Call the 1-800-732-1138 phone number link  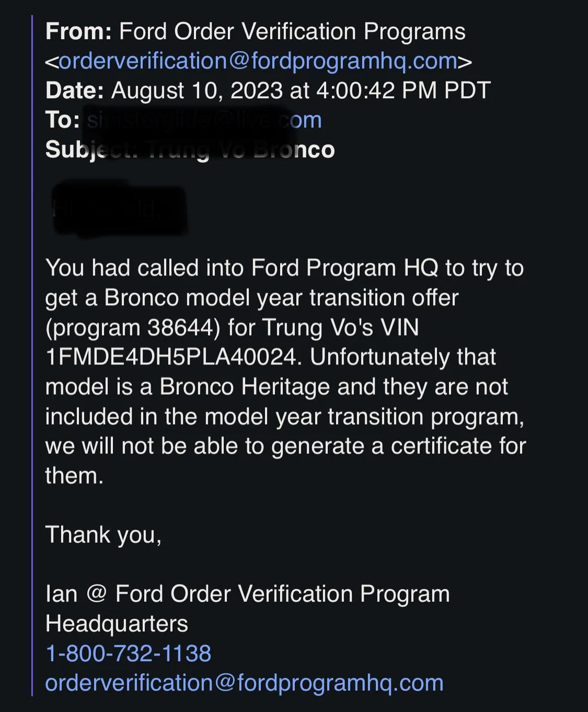click(129, 653)
